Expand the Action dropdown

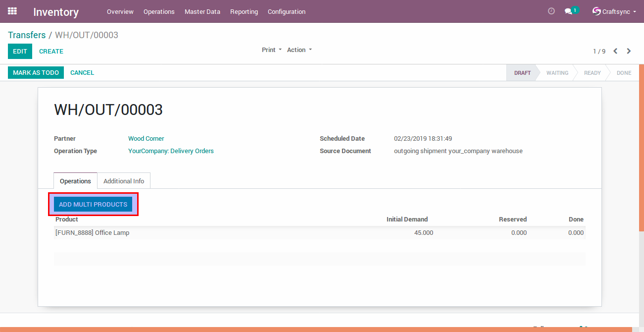(299, 50)
